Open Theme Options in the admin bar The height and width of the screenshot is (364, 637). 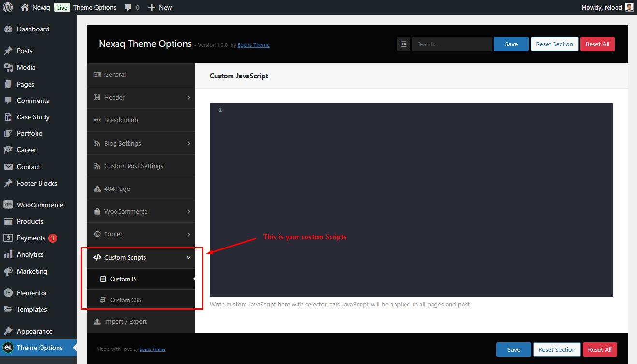point(95,7)
